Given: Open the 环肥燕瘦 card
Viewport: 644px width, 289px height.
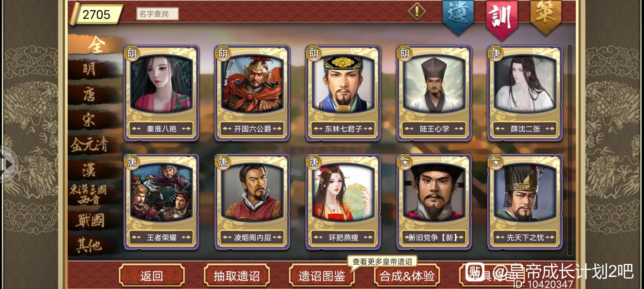Looking at the screenshot, I should [x=343, y=202].
